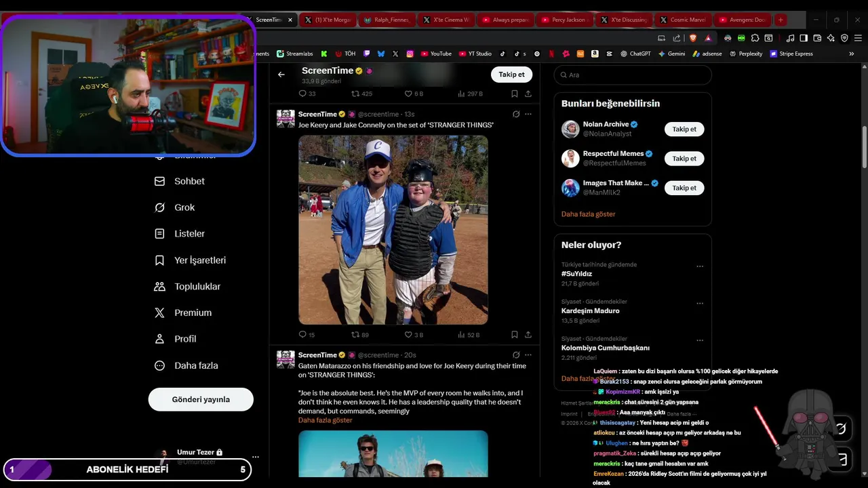Image resolution: width=868 pixels, height=488 pixels.
Task: Open YouTube bookmark in bookmarks bar
Action: point(436,54)
